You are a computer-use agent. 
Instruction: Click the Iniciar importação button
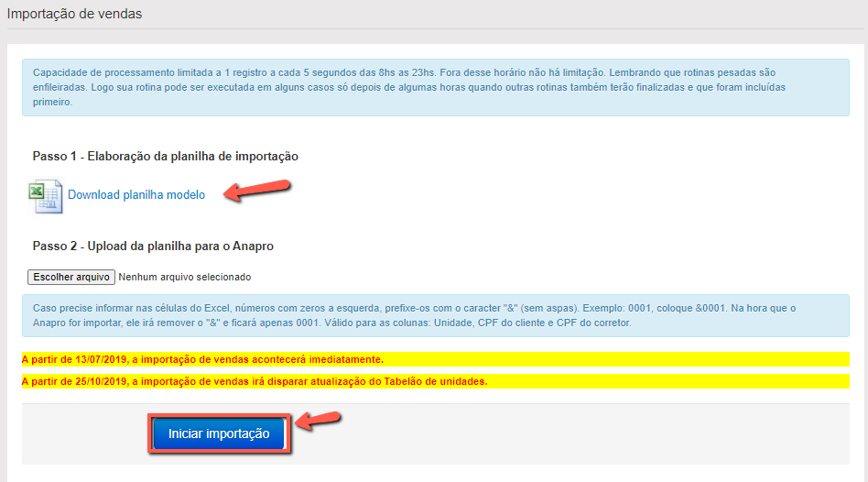click(219, 433)
